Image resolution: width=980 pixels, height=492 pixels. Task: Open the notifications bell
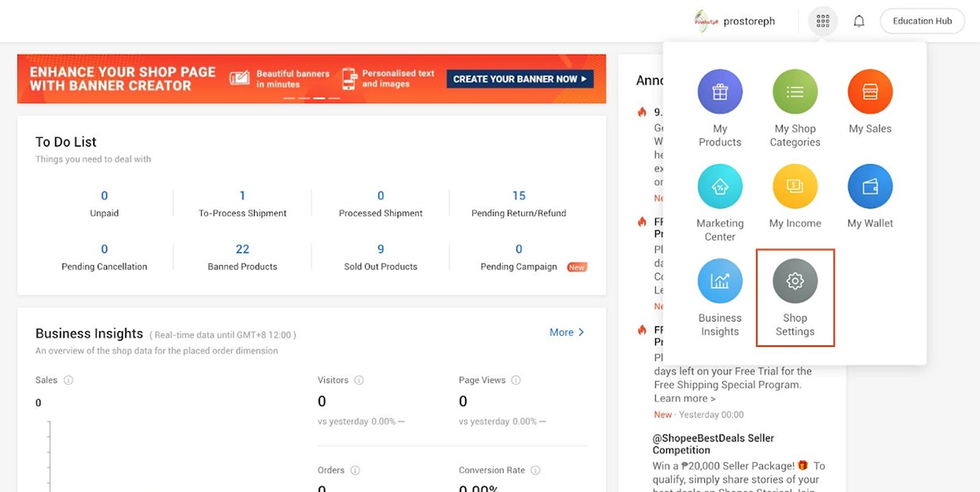click(x=858, y=20)
